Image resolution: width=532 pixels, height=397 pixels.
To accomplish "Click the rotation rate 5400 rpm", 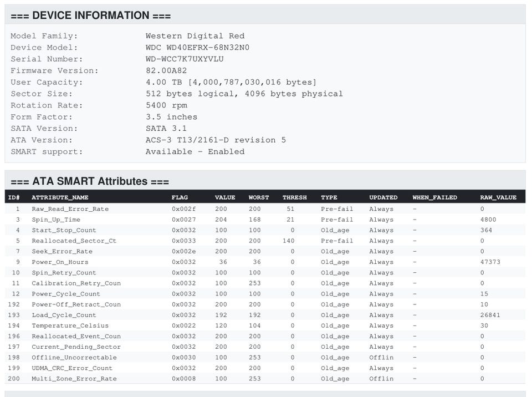I will [x=166, y=105].
